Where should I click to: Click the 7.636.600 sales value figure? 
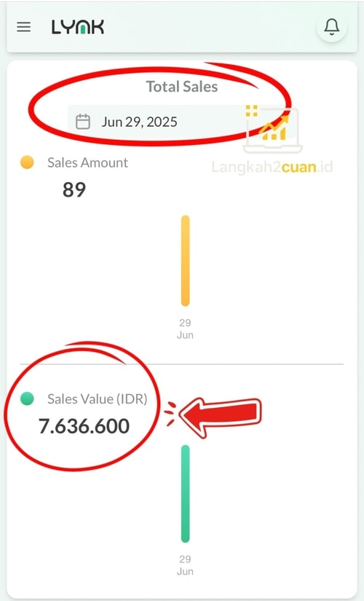click(84, 426)
